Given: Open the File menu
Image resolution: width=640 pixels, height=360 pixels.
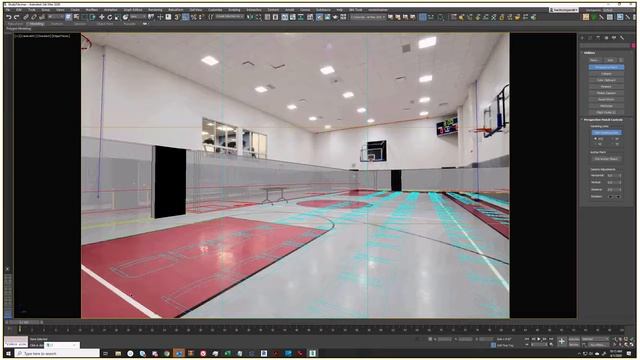Looking at the screenshot, I should pyautogui.click(x=7, y=10).
